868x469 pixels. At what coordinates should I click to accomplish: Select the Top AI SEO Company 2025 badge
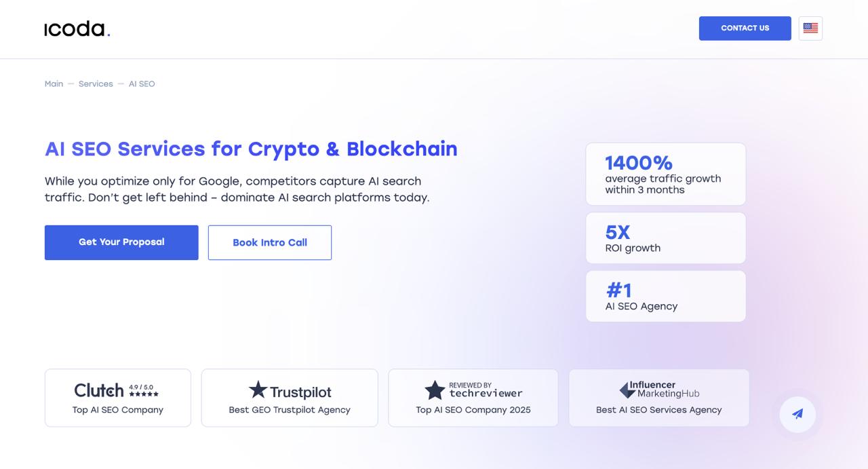[x=473, y=397]
